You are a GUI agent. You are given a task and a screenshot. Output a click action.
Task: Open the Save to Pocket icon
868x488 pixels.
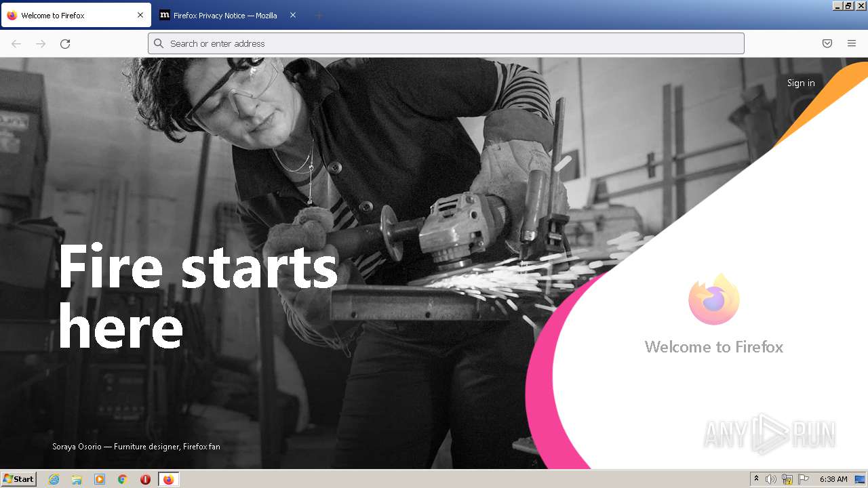827,43
